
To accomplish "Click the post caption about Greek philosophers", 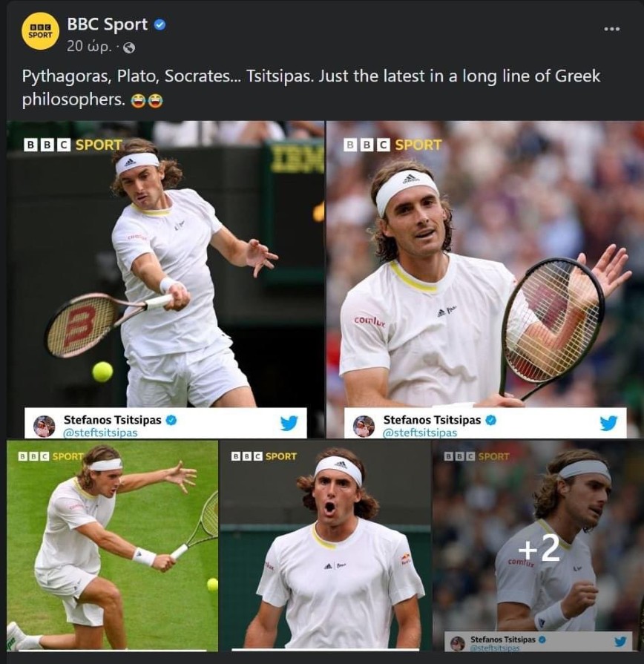I will click(311, 88).
